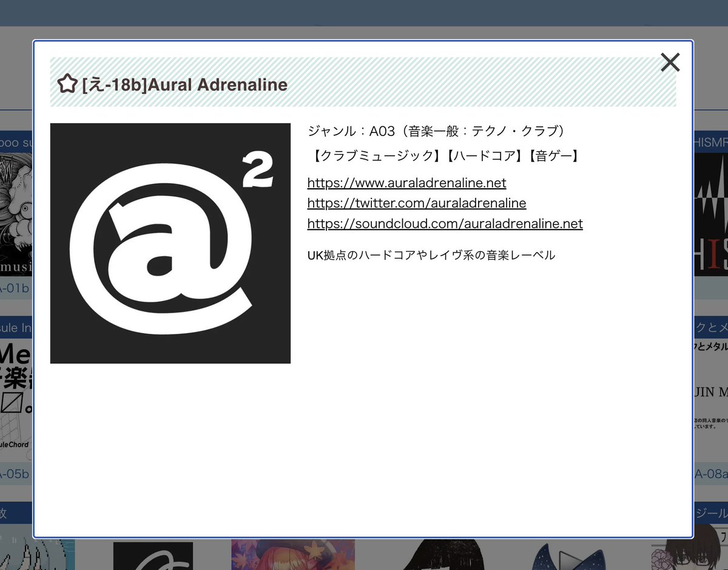Click the [え-18b]Aural Adrenaline title text

point(184,84)
